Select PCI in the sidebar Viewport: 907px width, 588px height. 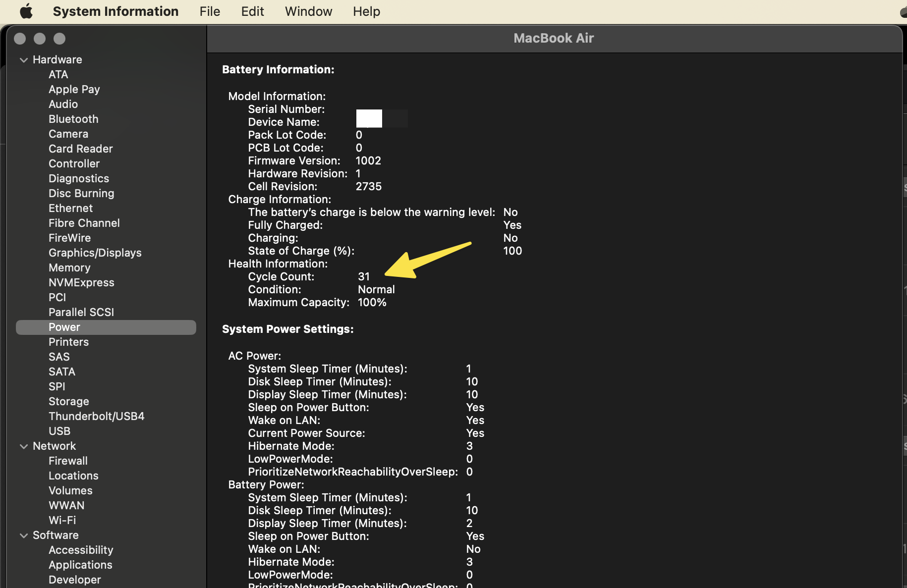coord(57,297)
